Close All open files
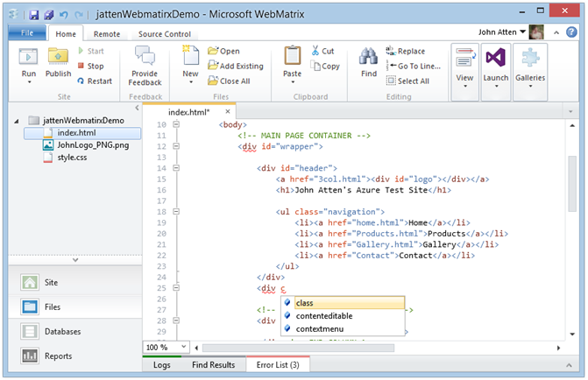 pyautogui.click(x=229, y=81)
